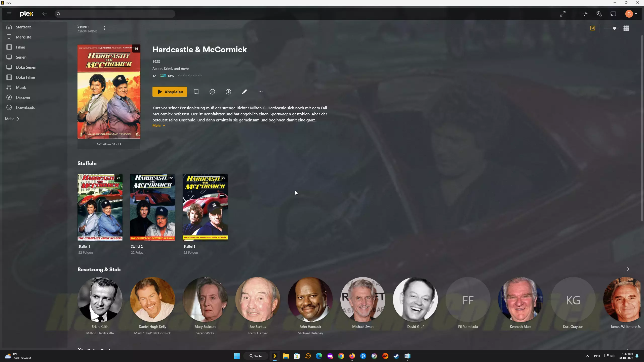Open more actions ellipsis below title
Image resolution: width=644 pixels, height=362 pixels.
(261, 92)
